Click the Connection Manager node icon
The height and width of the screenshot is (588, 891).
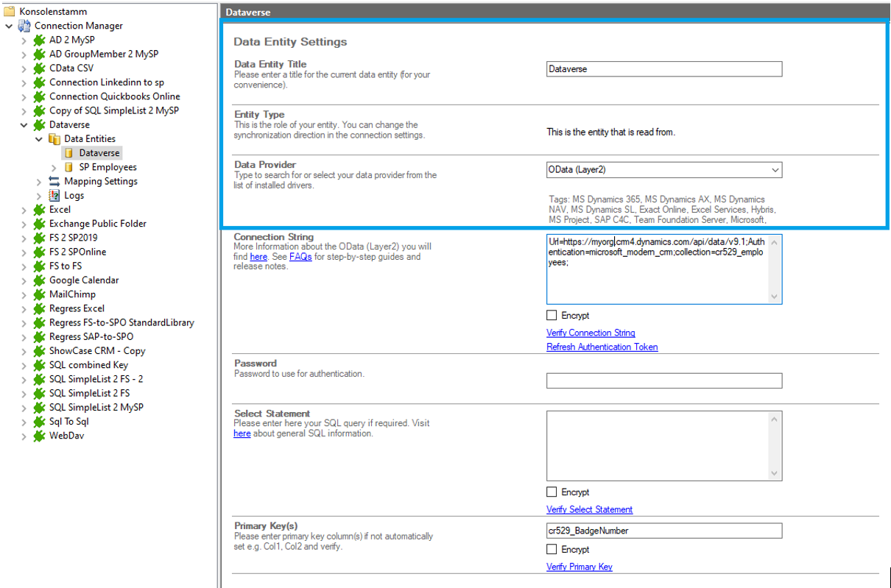24,26
